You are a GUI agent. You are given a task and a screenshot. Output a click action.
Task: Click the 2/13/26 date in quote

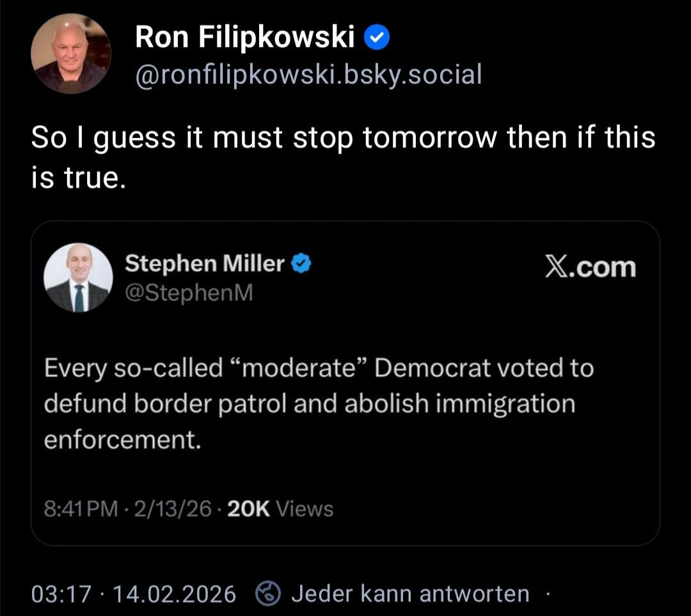(x=170, y=509)
